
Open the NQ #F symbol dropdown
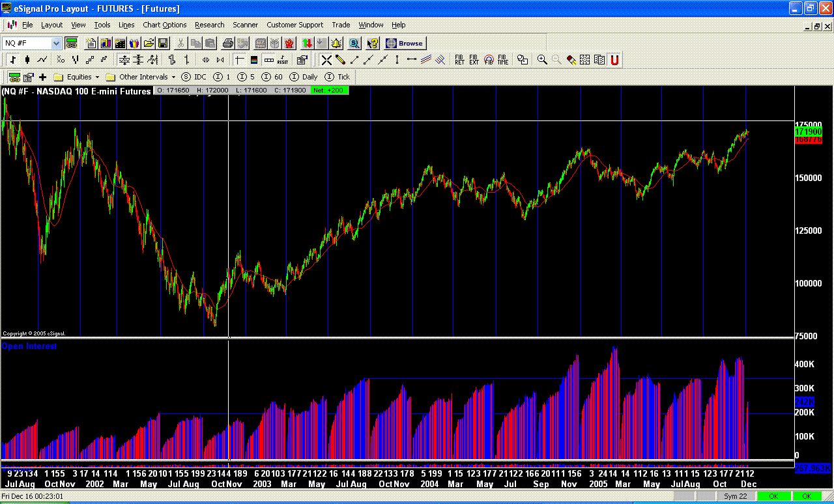55,42
